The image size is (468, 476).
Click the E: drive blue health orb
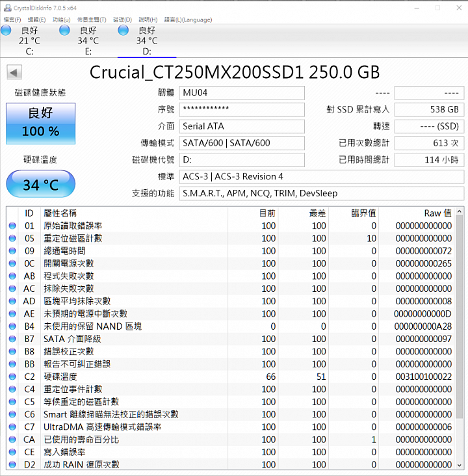pos(64,31)
